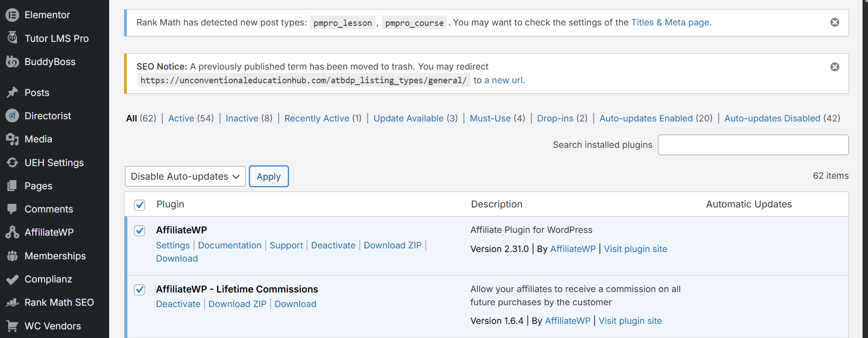The width and height of the screenshot is (868, 338).
Task: Dismiss the SEO Notice alert
Action: point(835,67)
